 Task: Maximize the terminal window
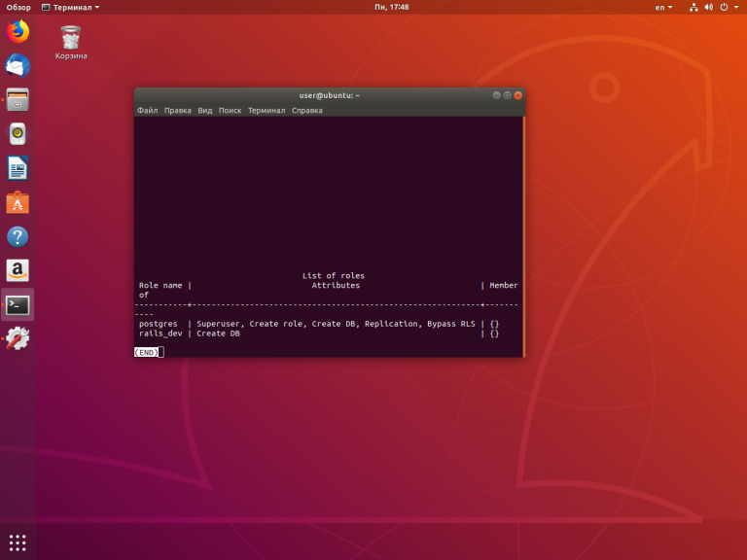508,95
